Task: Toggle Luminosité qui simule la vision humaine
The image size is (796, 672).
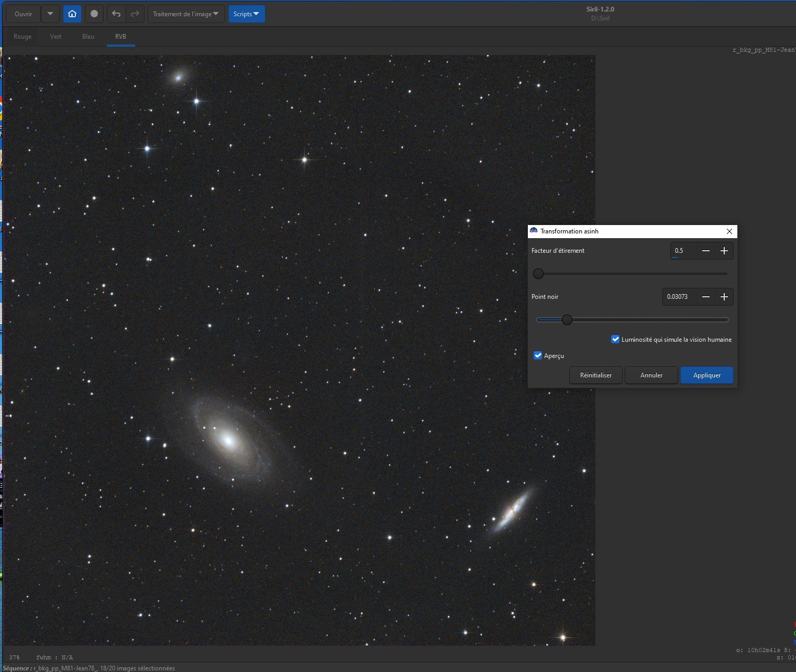Action: point(615,340)
